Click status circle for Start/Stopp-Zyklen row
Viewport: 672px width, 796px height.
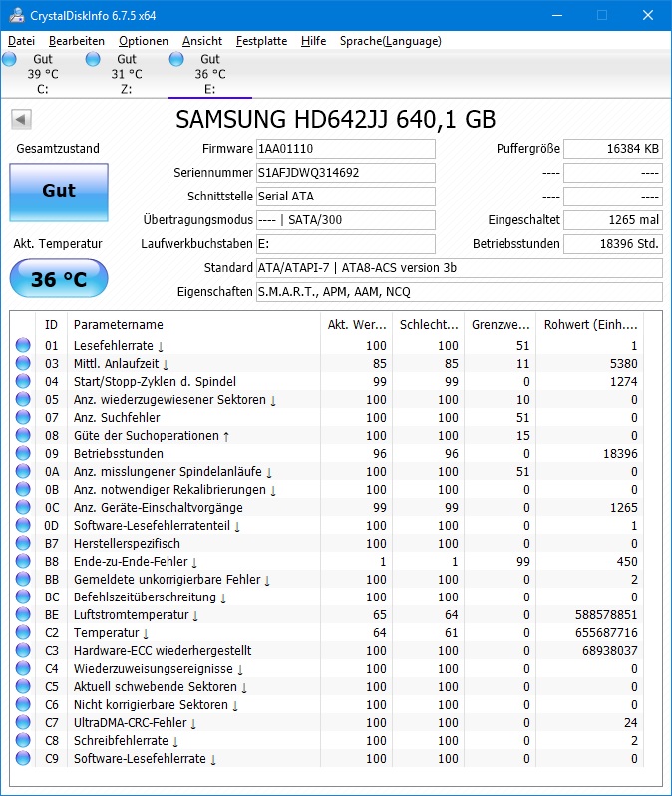[x=23, y=381]
